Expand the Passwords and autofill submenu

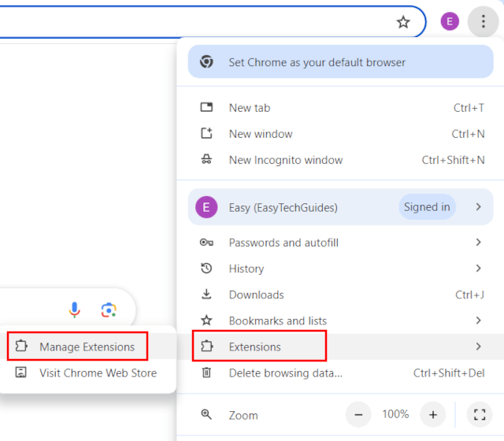pos(283,243)
